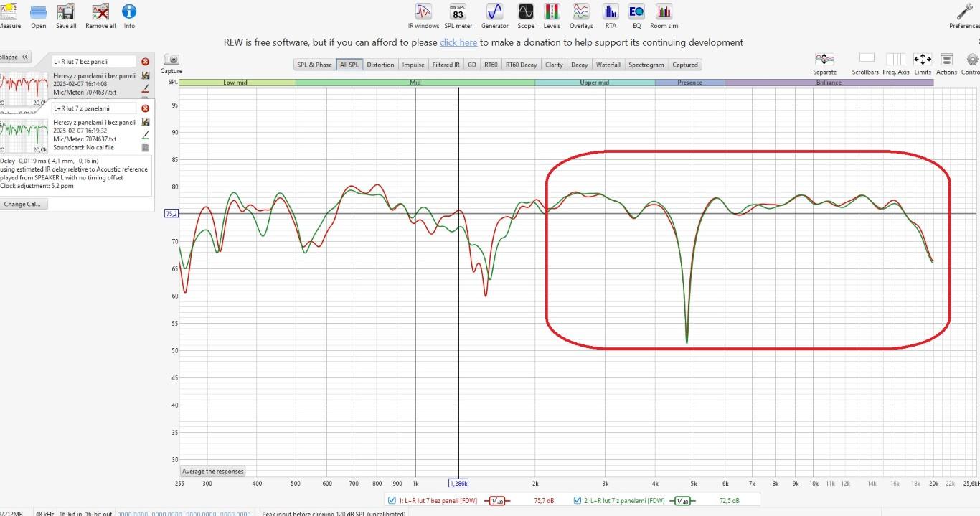Image resolution: width=980 pixels, height=516 pixels.
Task: Remove measurement 'L+R lut 7 bez paneli'
Action: (146, 62)
